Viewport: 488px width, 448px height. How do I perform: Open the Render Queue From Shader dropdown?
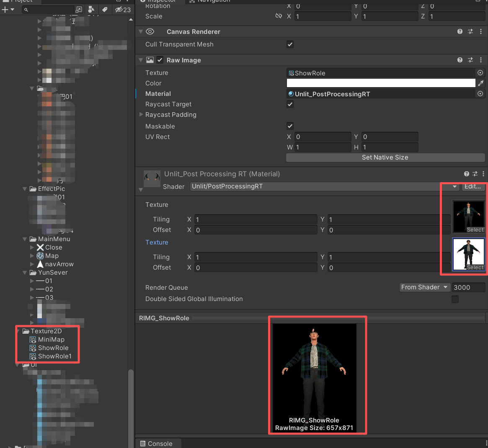coord(425,287)
